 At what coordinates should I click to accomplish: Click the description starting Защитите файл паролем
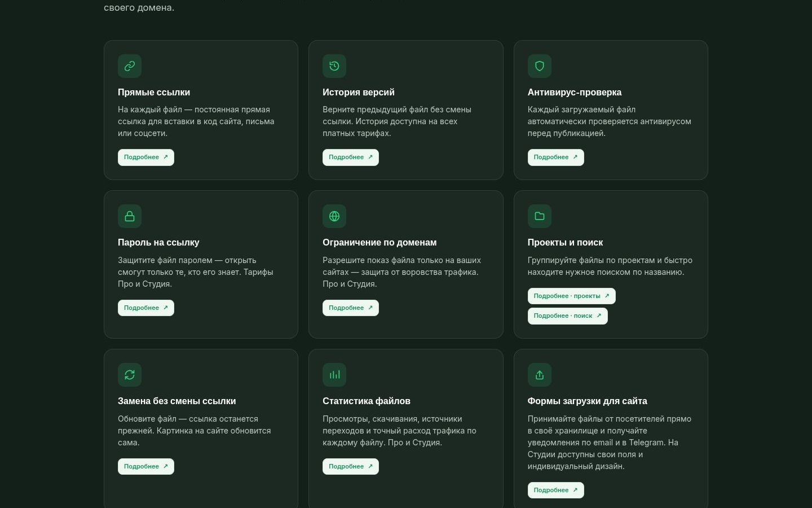(196, 272)
